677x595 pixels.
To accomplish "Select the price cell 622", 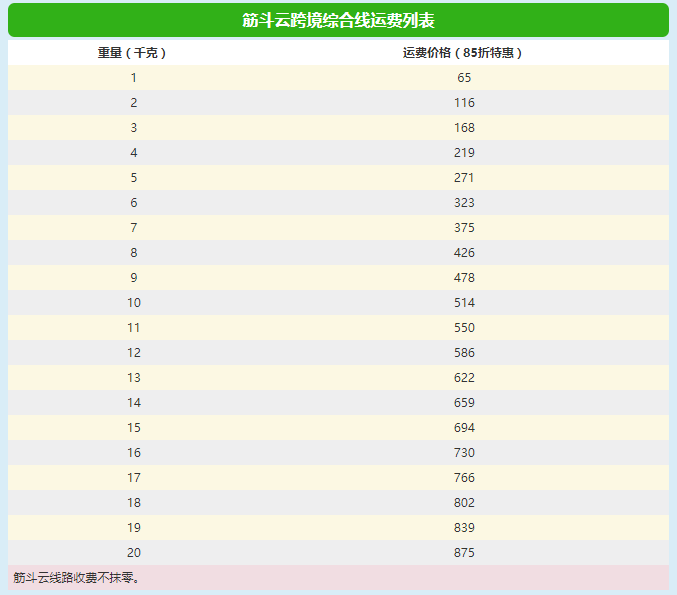I will (x=464, y=378).
